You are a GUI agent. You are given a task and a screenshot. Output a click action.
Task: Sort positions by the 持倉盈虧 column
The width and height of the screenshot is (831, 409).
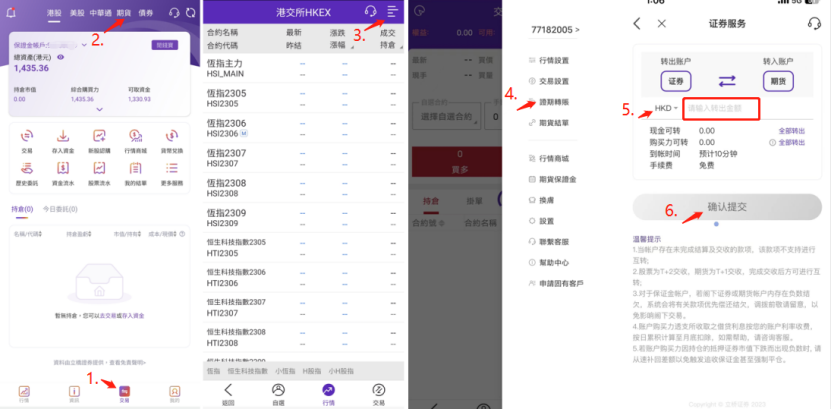[x=80, y=234]
